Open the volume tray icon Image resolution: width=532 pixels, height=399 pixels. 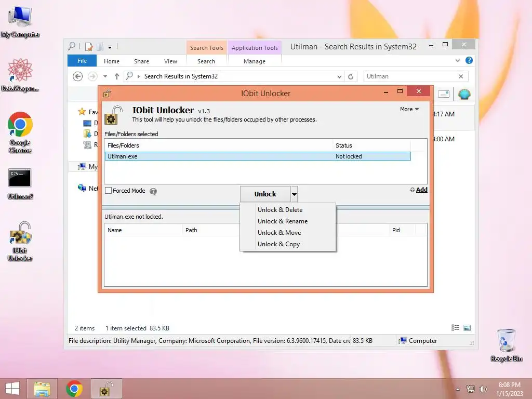click(483, 389)
